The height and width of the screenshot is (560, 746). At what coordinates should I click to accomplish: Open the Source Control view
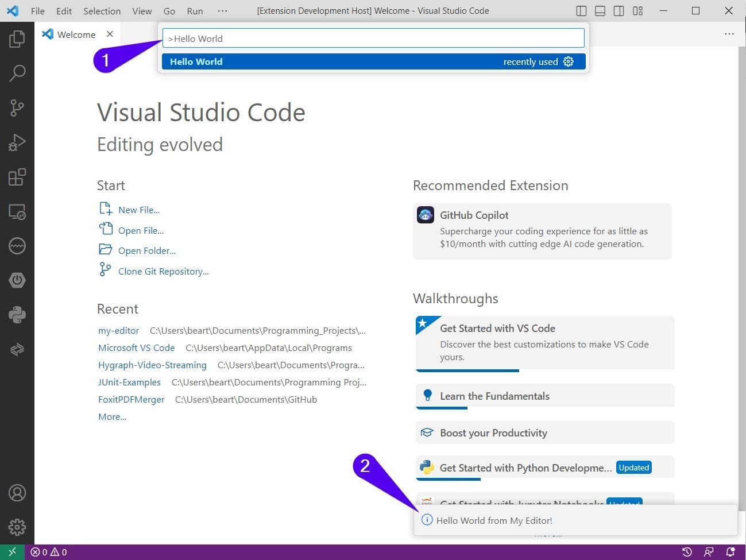tap(17, 107)
